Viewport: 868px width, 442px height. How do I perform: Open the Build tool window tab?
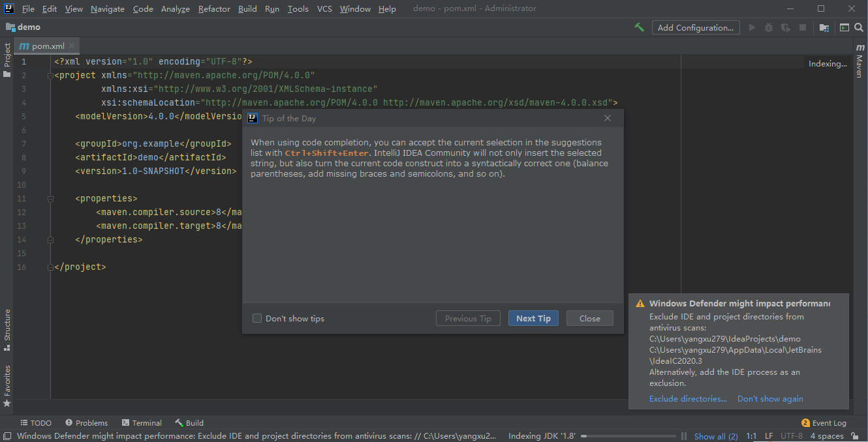point(189,423)
